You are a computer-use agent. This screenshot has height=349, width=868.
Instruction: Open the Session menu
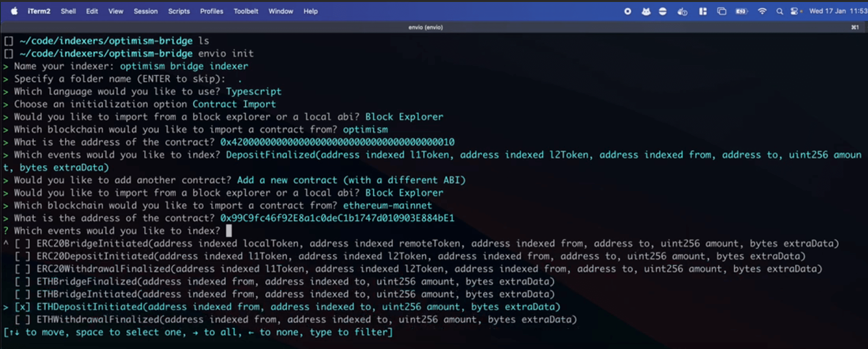[146, 11]
